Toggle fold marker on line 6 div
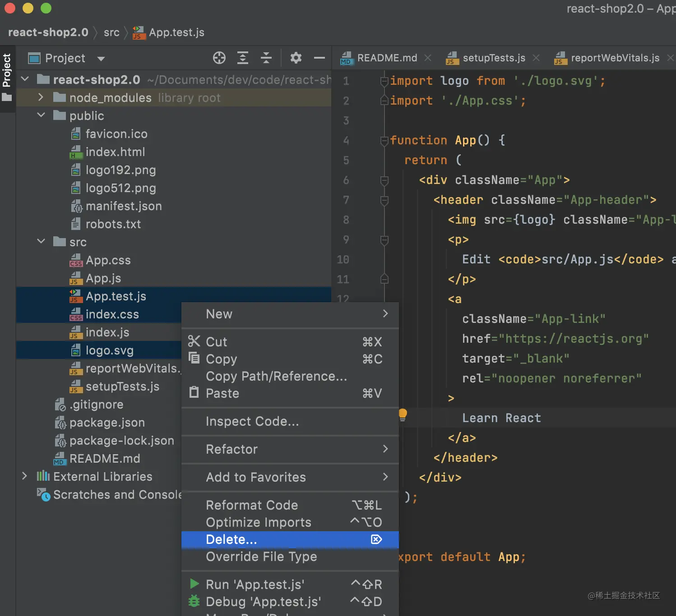 pyautogui.click(x=384, y=180)
